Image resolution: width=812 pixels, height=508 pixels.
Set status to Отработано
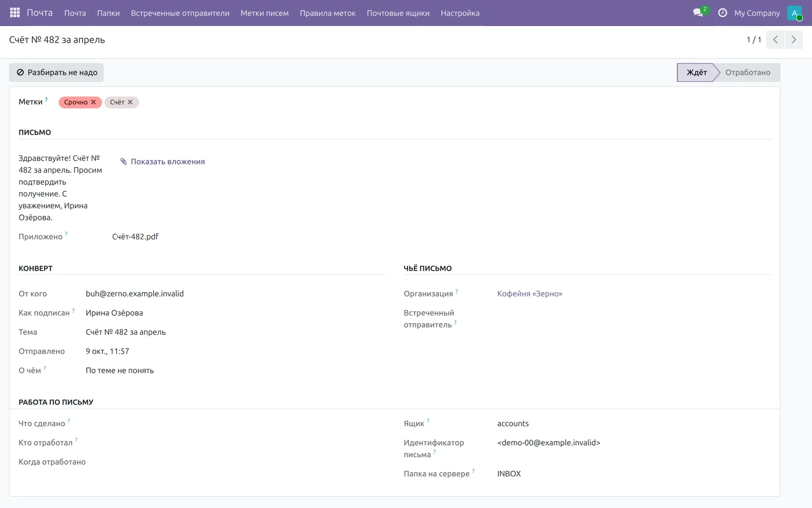click(748, 73)
